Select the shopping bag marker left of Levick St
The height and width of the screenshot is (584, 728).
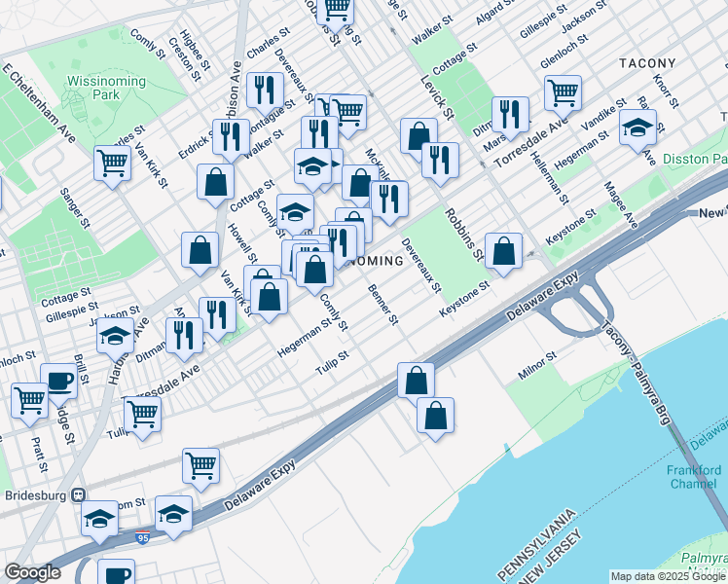[416, 135]
